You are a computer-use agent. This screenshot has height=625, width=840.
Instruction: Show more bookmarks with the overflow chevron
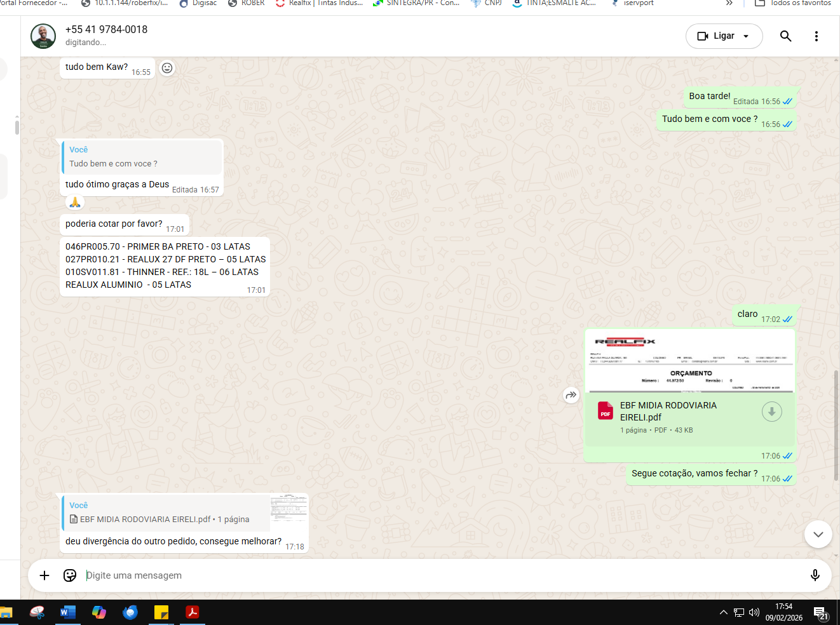click(729, 3)
